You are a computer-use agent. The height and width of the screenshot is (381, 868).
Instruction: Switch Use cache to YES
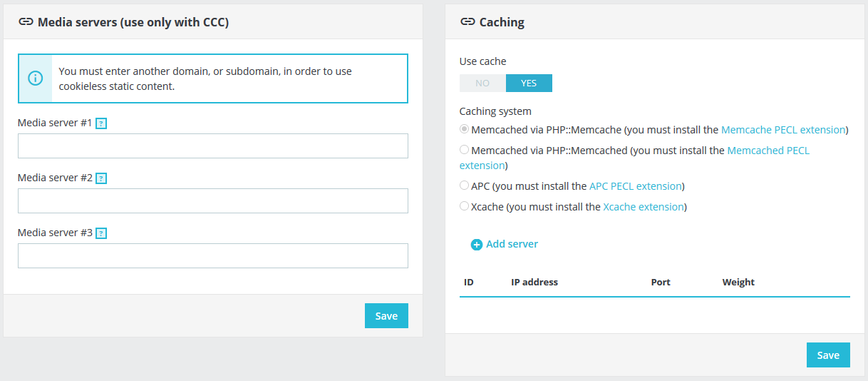click(x=529, y=83)
